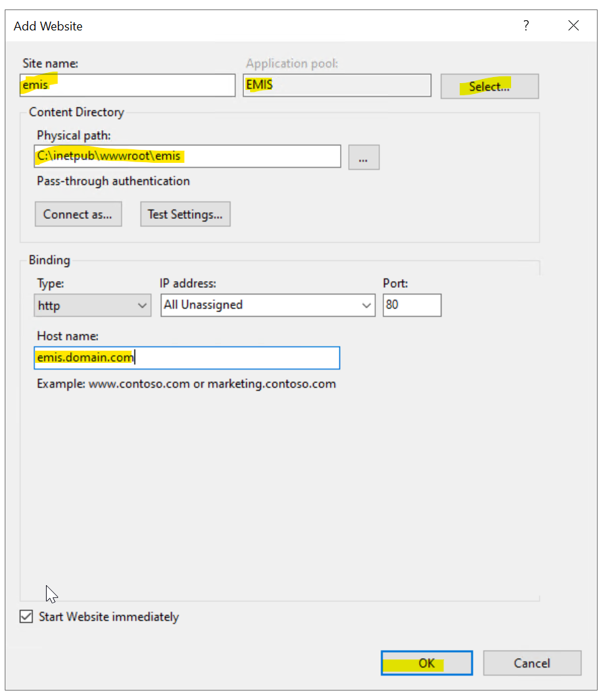Close the Add Website dialog
The width and height of the screenshot is (603, 700).
573,26
